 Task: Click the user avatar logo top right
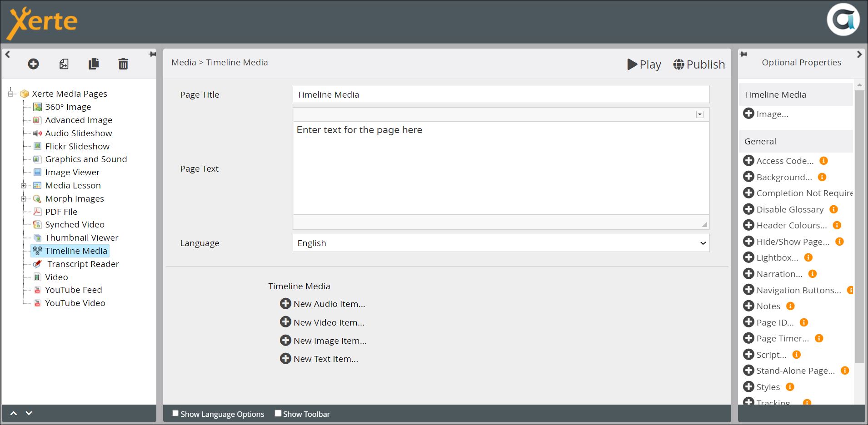coord(843,20)
